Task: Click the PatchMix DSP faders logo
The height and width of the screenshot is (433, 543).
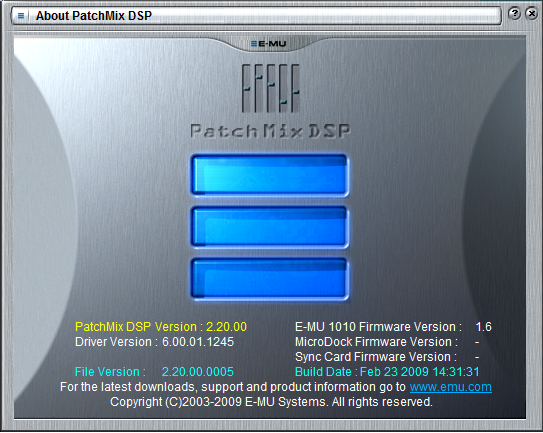Action: (270, 88)
